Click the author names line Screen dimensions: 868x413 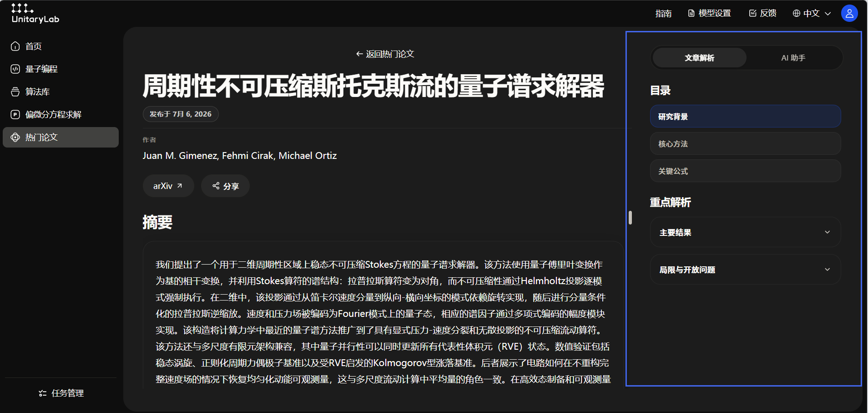click(240, 156)
